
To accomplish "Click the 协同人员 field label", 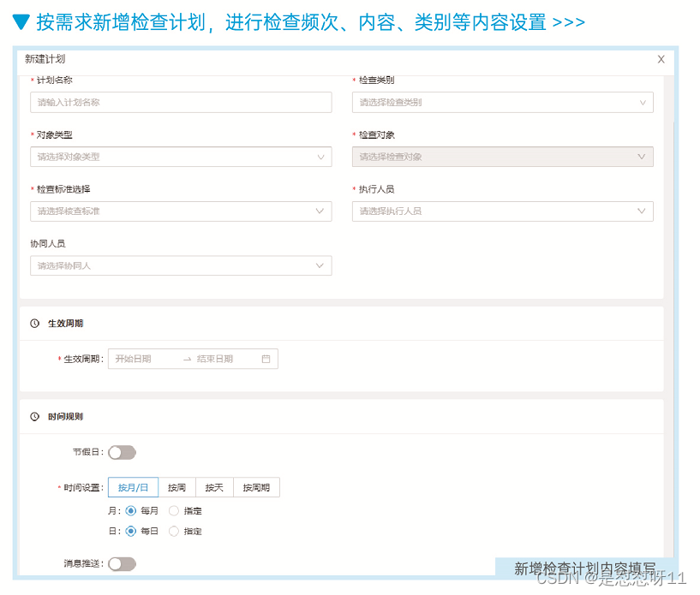I will click(48, 243).
